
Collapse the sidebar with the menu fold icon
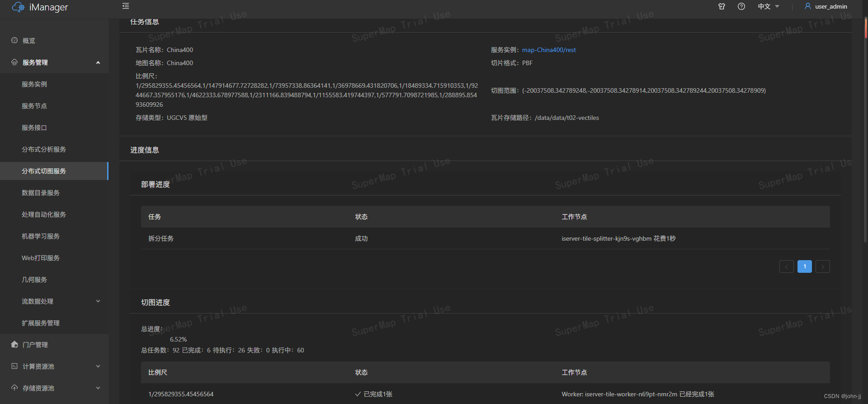coord(126,6)
